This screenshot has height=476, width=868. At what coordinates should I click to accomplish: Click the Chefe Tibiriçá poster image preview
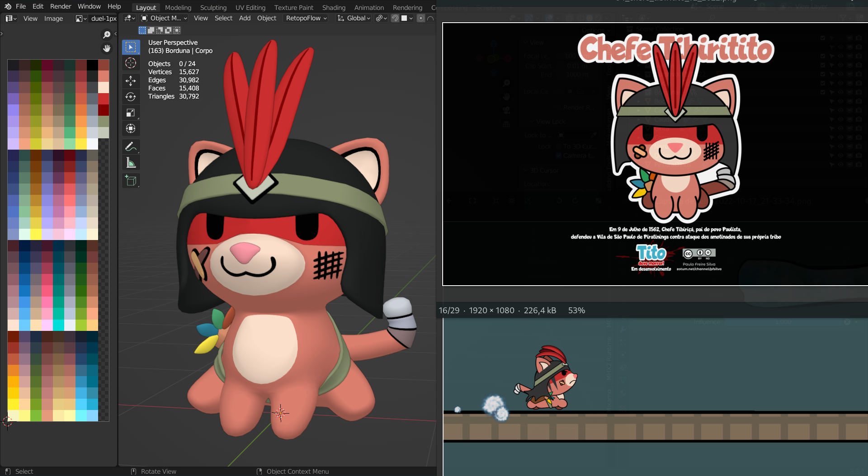point(655,154)
